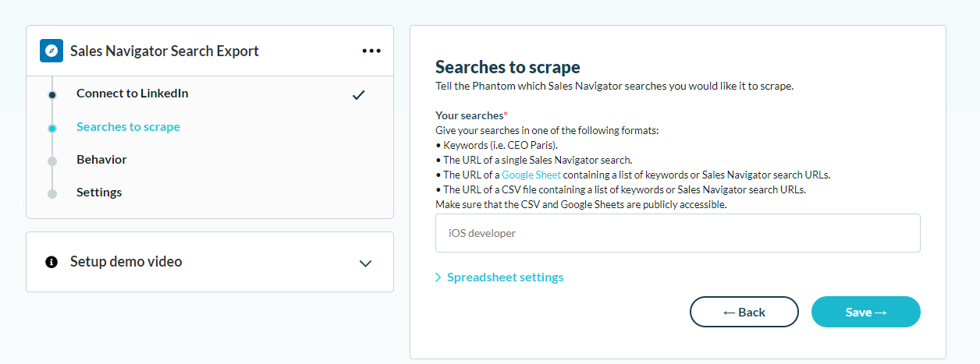Go to the Connect to LinkedIn step
This screenshot has height=364, width=980.
pyautogui.click(x=132, y=94)
